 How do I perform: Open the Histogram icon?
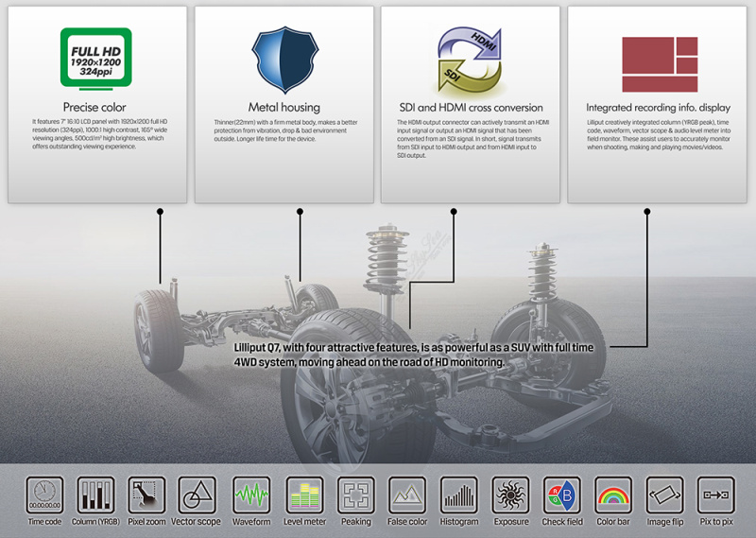[x=459, y=495]
